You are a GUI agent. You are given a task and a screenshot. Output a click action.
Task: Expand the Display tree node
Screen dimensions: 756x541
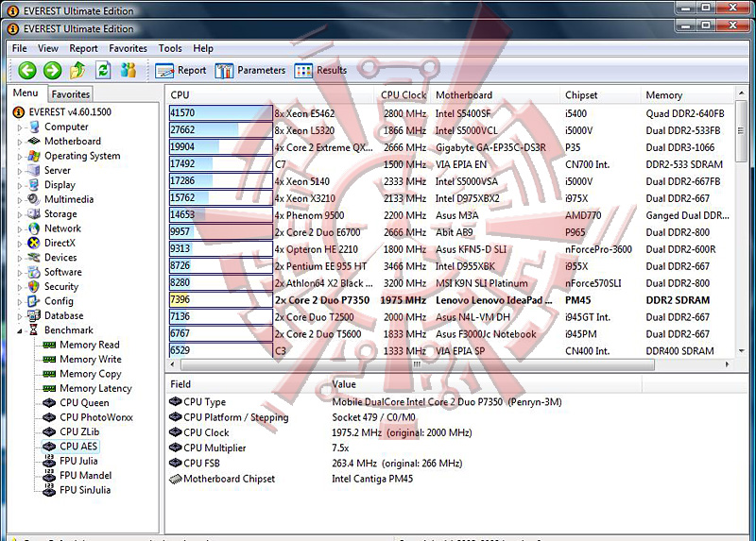20,185
